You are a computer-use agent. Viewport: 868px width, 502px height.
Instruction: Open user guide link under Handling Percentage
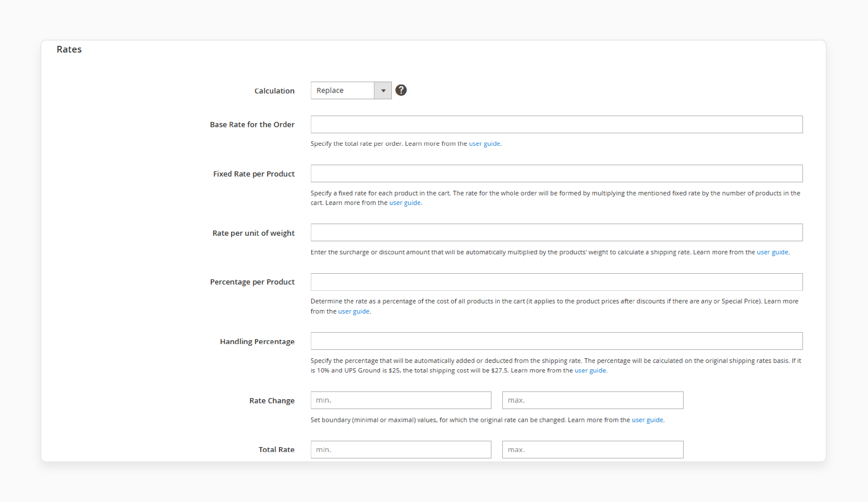(590, 371)
